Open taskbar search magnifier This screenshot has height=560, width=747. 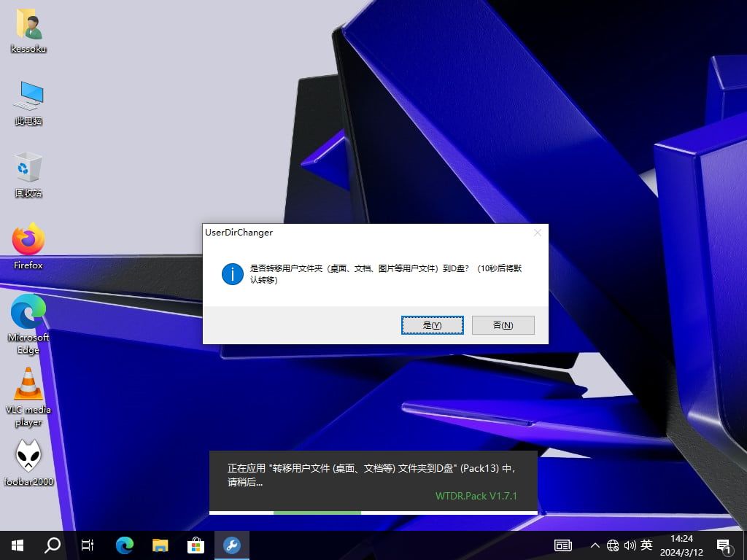53,545
